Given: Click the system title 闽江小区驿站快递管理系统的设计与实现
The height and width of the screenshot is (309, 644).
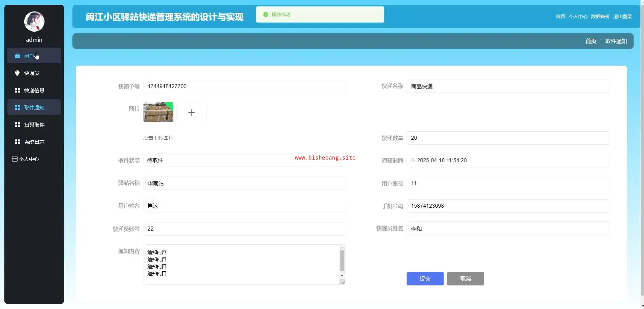Looking at the screenshot, I should pos(164,17).
